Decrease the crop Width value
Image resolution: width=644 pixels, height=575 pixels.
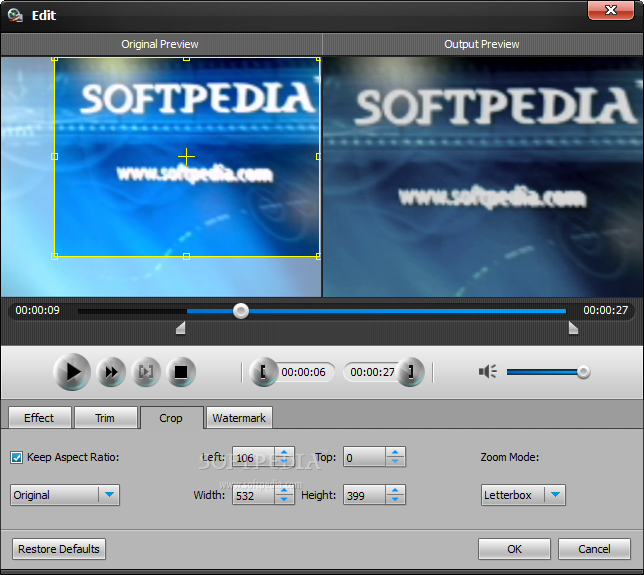pyautogui.click(x=284, y=499)
